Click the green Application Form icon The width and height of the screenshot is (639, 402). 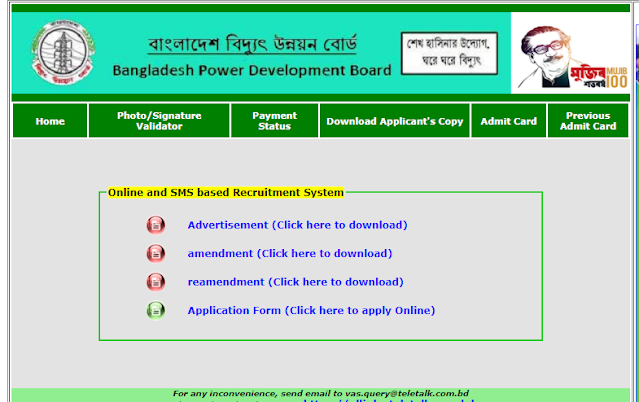click(156, 311)
